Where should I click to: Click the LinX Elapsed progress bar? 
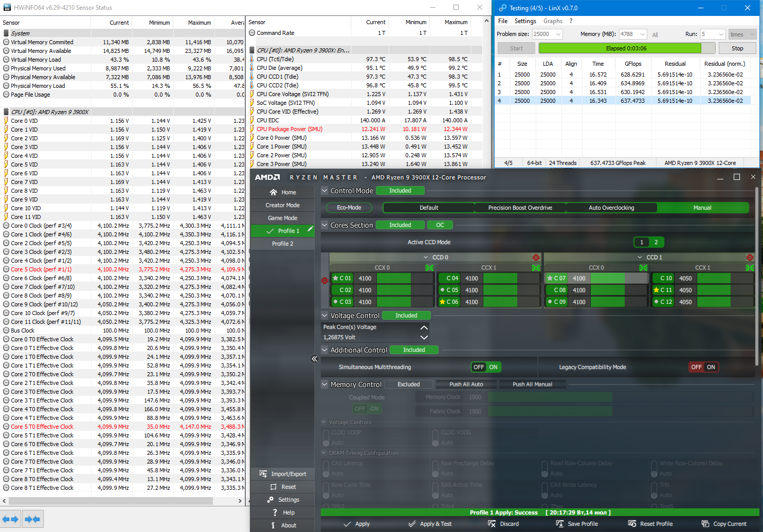tap(626, 48)
